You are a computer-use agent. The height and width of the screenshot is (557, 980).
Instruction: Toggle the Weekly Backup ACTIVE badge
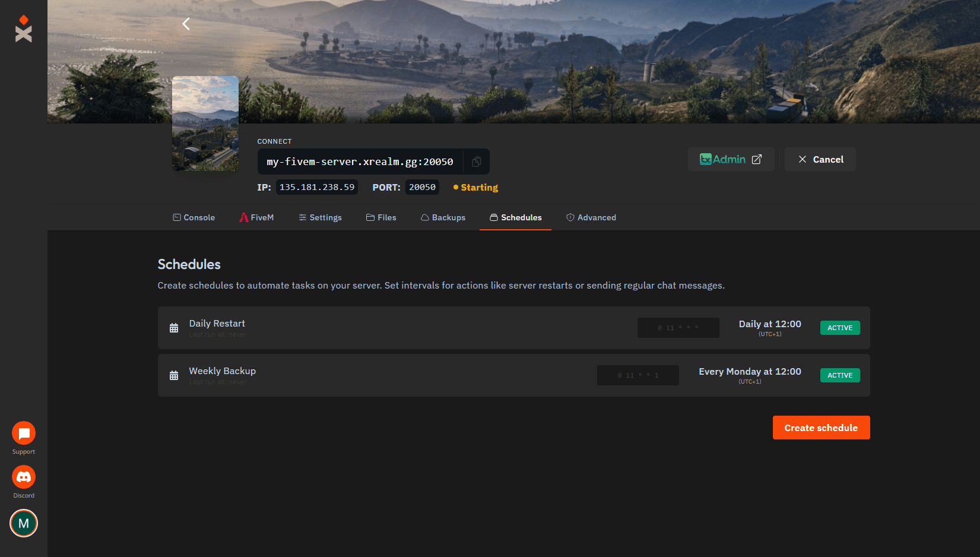(839, 375)
